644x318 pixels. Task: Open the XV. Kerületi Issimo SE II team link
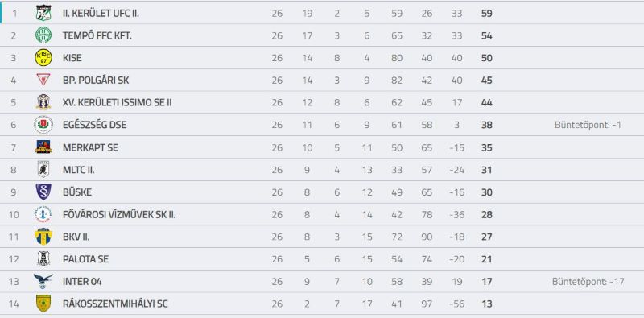(117, 102)
